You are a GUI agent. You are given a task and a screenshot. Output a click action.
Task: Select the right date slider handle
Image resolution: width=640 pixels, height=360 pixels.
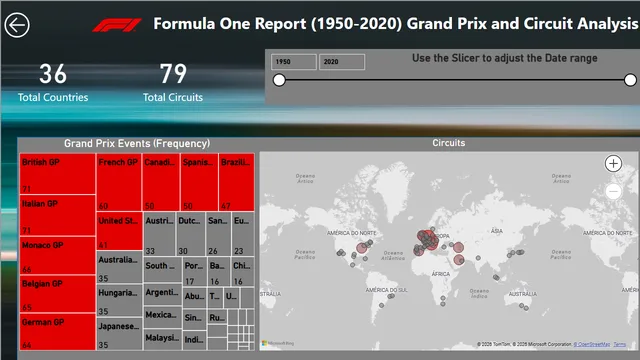630,80
